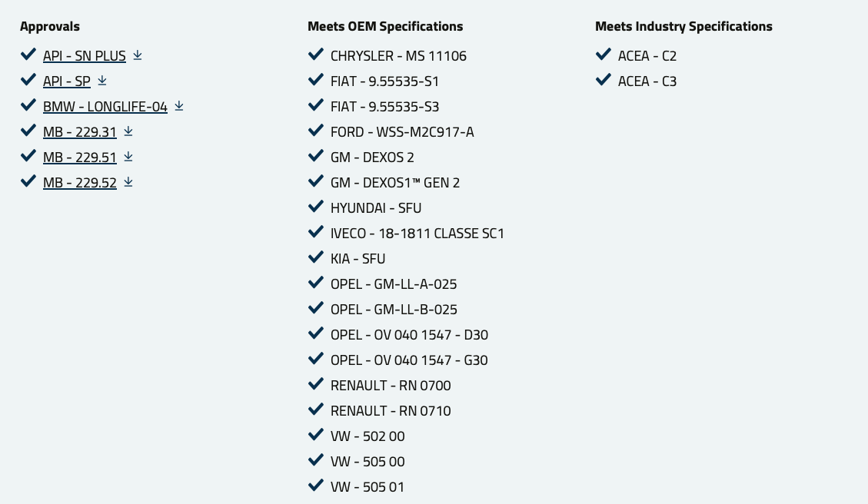Click the ACEA - C3 specification entry
868x504 pixels.
tap(647, 81)
